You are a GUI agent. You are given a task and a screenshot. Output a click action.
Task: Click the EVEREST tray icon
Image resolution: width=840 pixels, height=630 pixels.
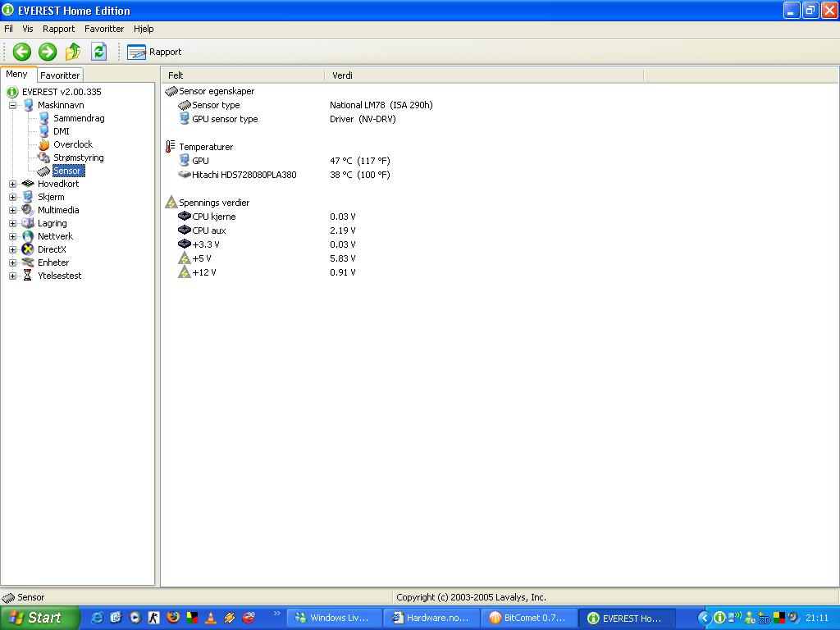pyautogui.click(x=720, y=619)
